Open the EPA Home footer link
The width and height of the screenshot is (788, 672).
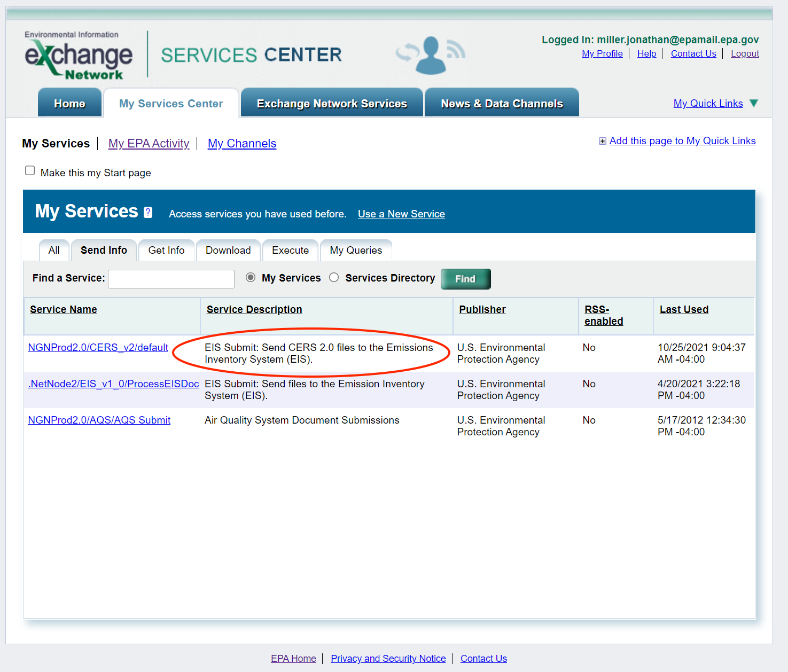tap(293, 659)
